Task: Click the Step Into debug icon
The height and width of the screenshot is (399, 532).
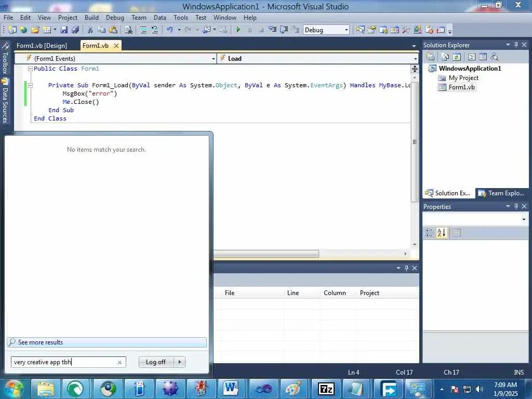Action: tap(273, 30)
